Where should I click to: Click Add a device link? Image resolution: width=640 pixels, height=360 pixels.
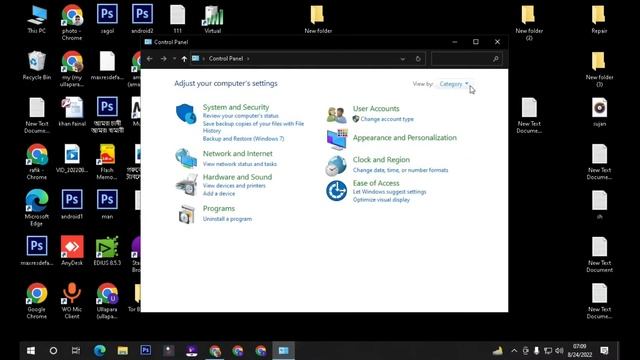pyautogui.click(x=219, y=193)
